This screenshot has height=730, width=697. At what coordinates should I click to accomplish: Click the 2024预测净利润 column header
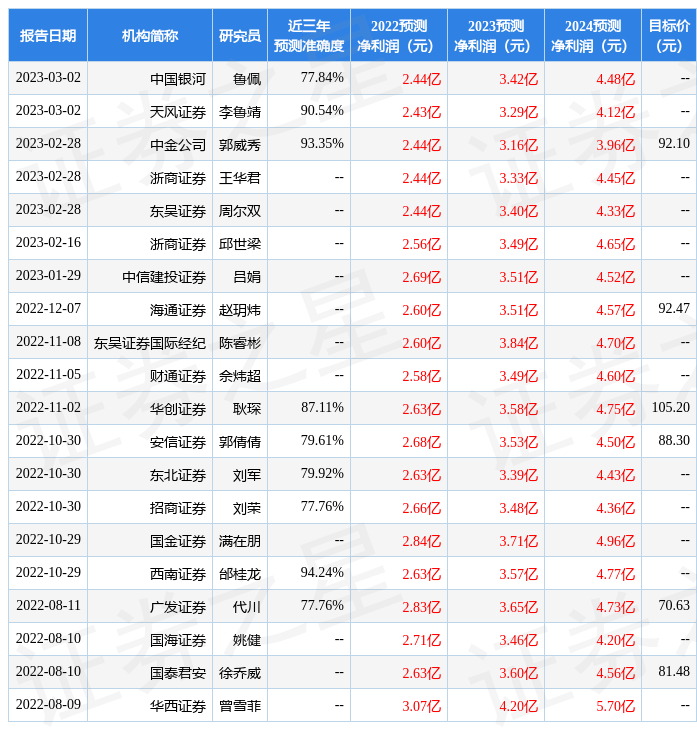[x=592, y=35]
